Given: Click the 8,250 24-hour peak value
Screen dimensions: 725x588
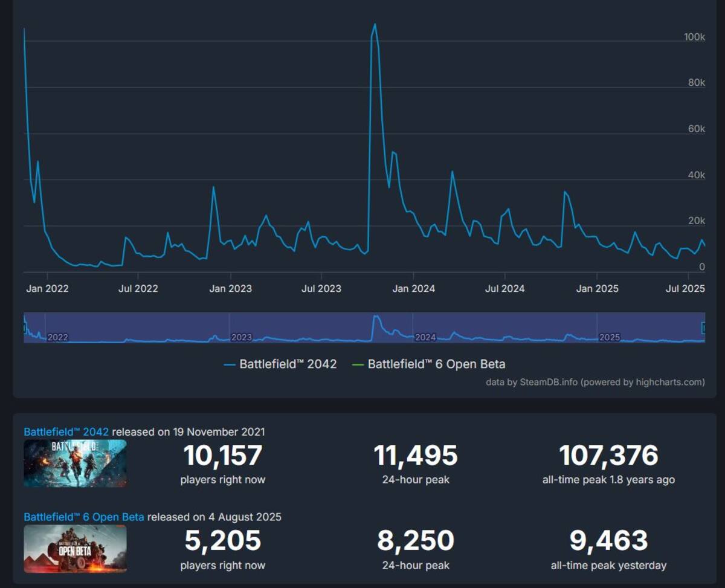Looking at the screenshot, I should [416, 541].
